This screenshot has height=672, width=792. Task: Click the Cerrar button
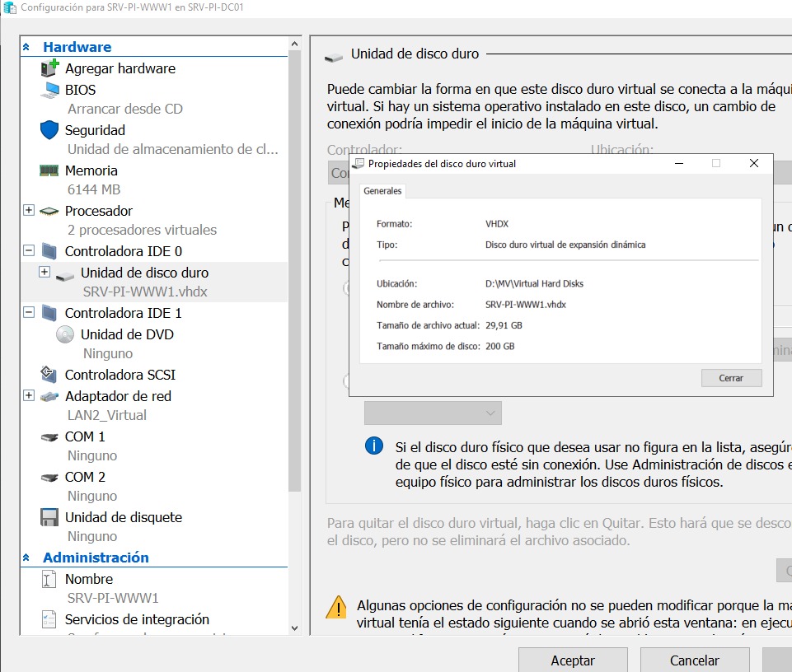[x=731, y=378]
